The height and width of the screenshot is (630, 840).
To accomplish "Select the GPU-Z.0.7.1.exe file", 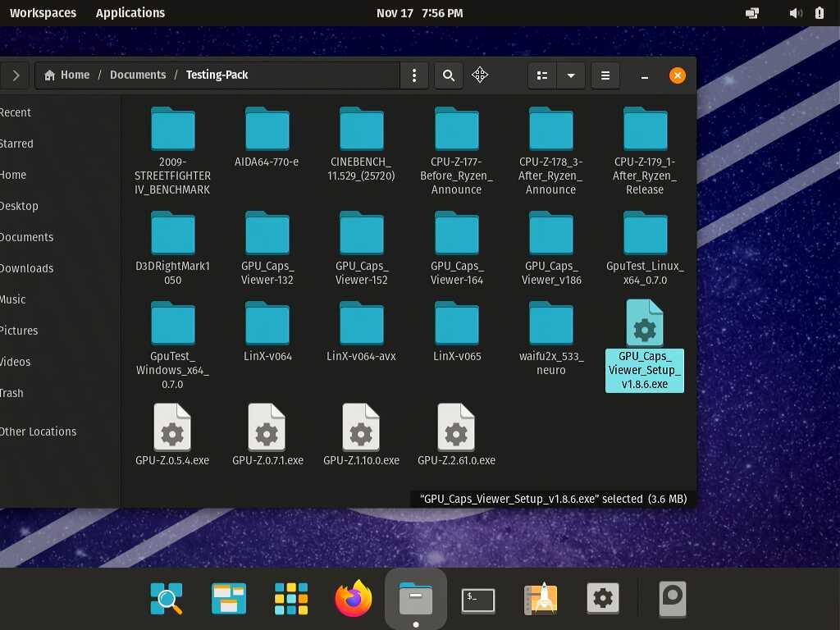I will 267,435.
